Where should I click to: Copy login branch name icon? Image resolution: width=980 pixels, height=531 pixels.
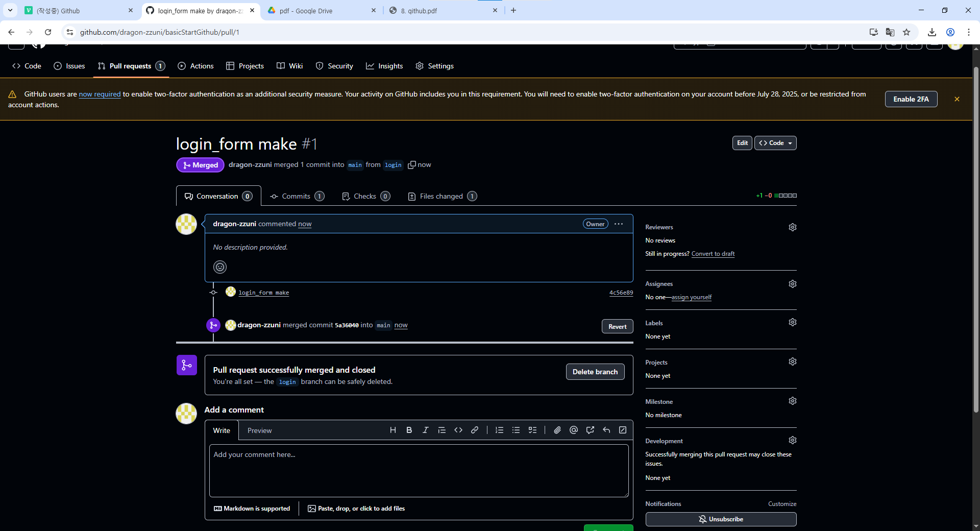pyautogui.click(x=412, y=165)
